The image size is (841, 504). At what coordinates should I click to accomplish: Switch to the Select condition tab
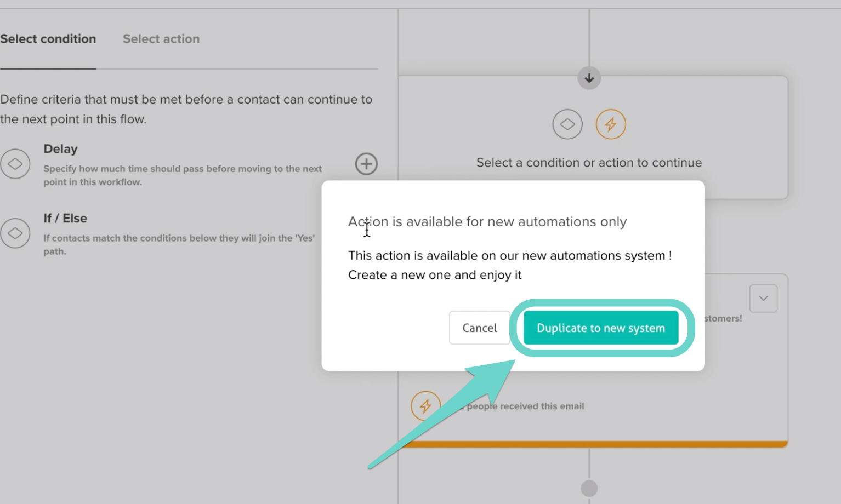[48, 39]
